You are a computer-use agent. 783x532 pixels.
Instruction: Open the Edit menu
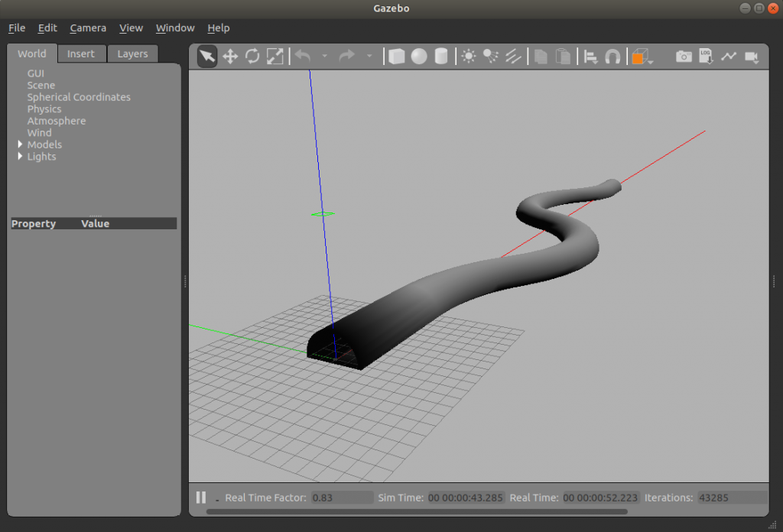pos(47,28)
